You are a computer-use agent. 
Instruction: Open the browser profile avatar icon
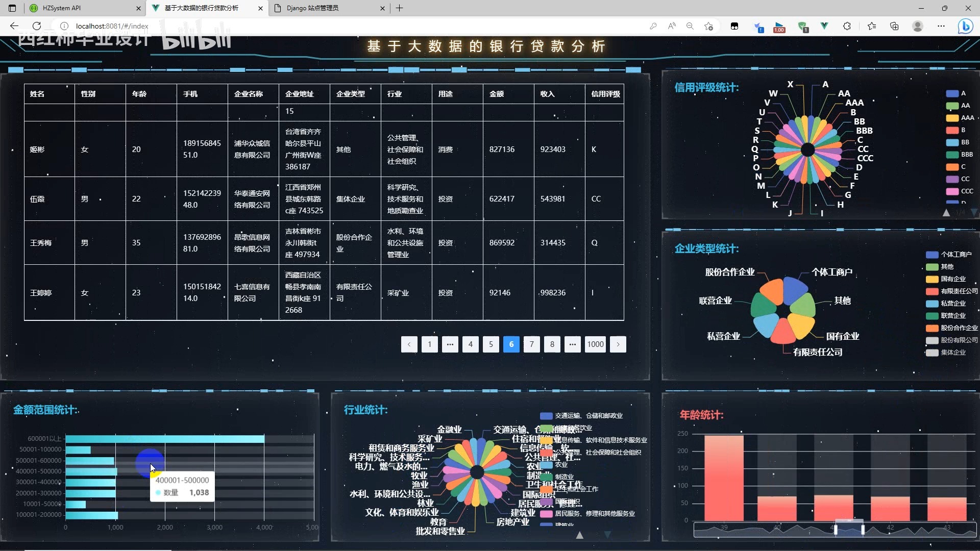917,26
